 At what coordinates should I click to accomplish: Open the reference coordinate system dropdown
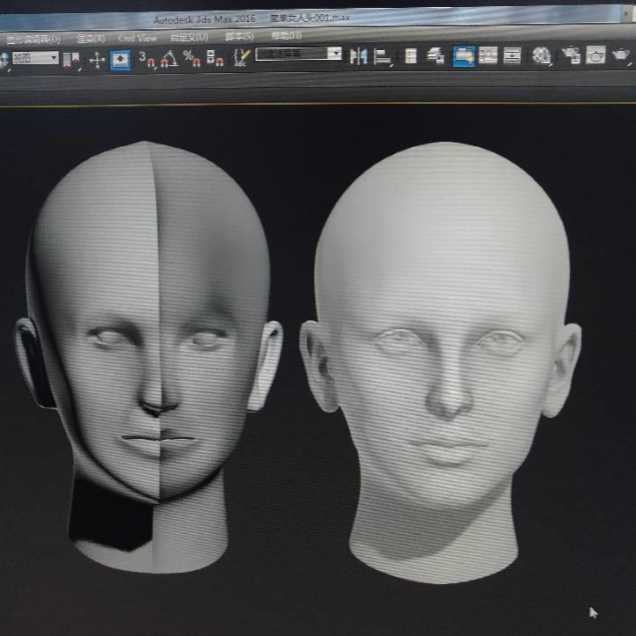click(35, 58)
